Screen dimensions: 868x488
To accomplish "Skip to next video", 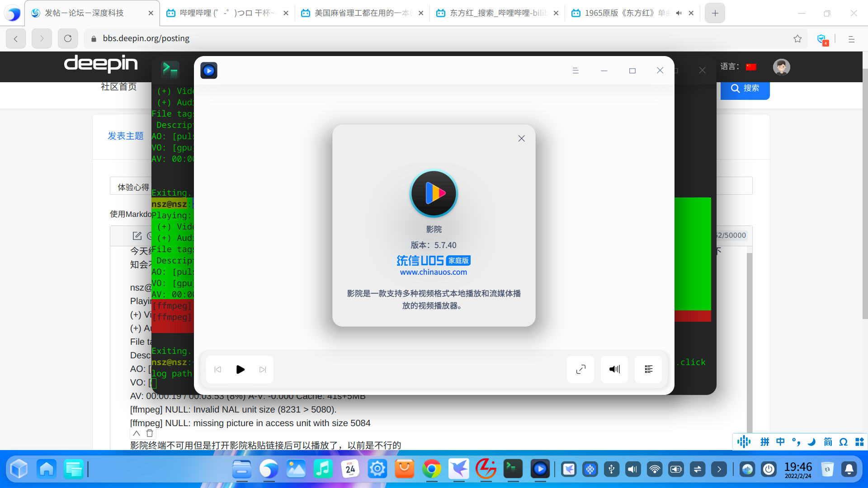I will click(263, 370).
